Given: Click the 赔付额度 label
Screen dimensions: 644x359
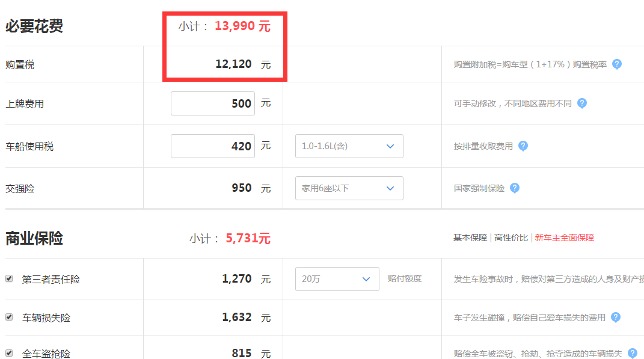Looking at the screenshot, I should 405,278.
